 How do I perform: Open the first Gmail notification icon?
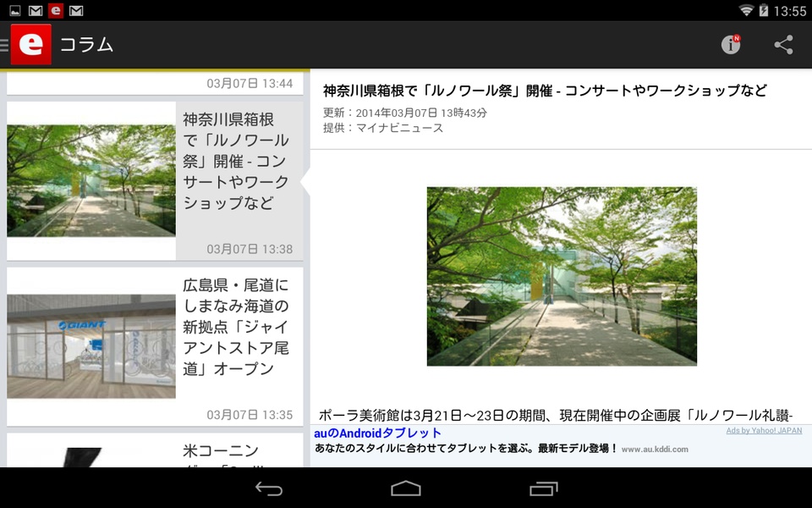(x=36, y=10)
